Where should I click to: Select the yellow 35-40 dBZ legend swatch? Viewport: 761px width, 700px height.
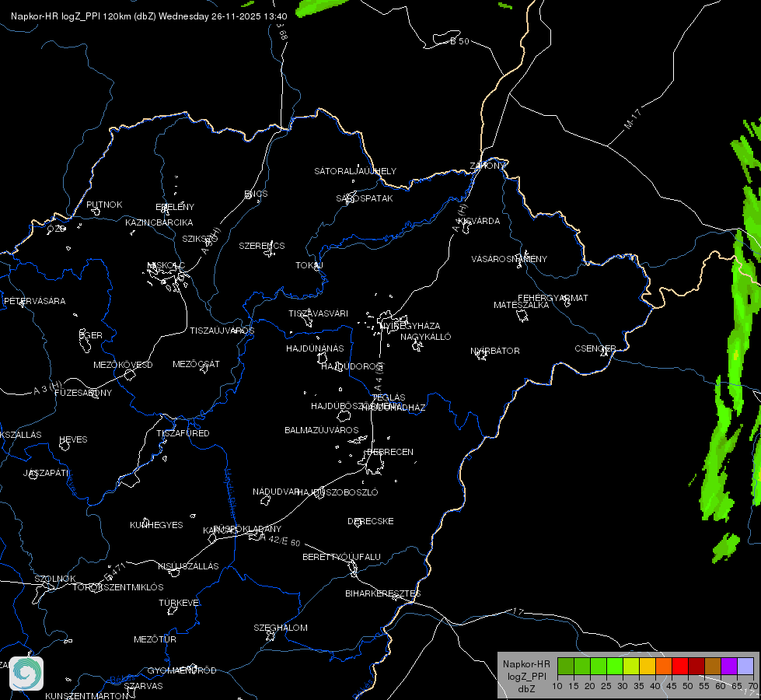pos(648,667)
